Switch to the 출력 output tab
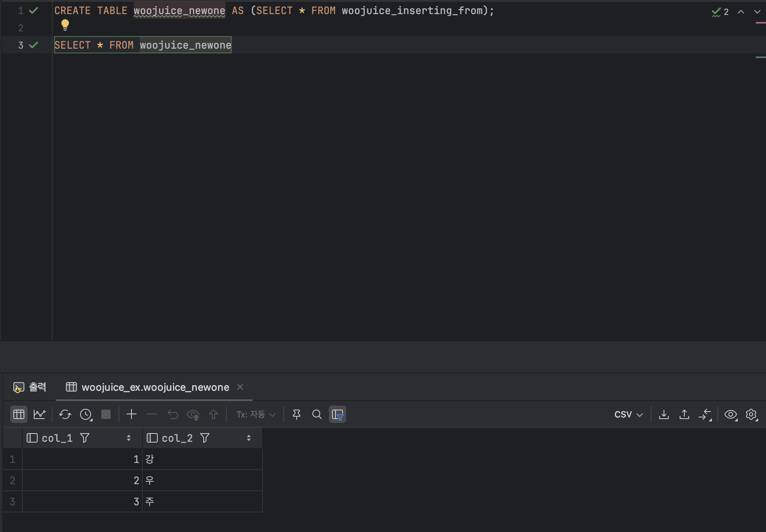766x532 pixels. [30, 387]
